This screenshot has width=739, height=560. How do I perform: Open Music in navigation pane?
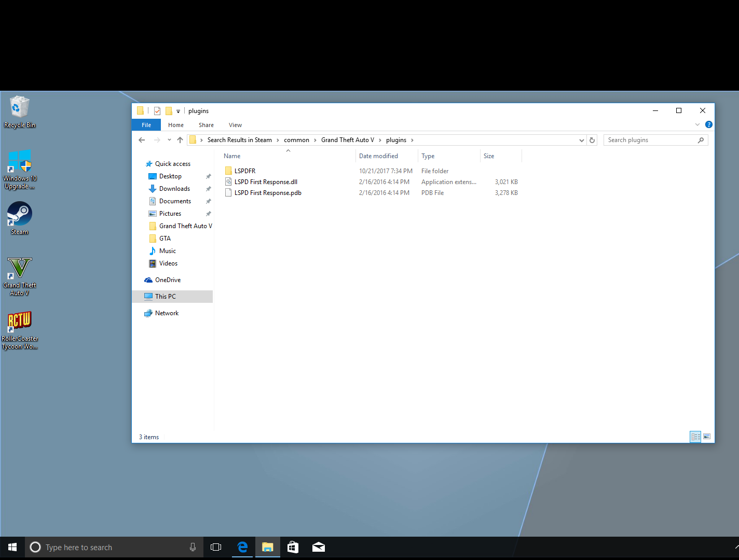168,251
